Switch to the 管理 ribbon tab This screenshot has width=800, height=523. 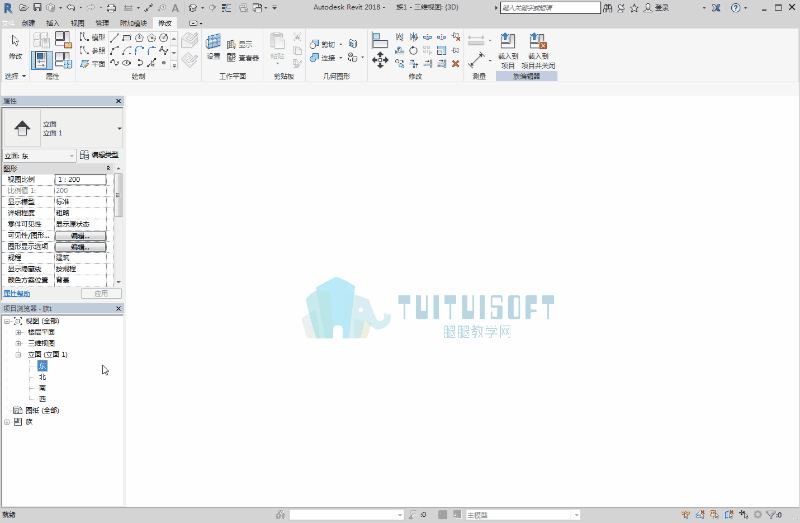point(102,23)
